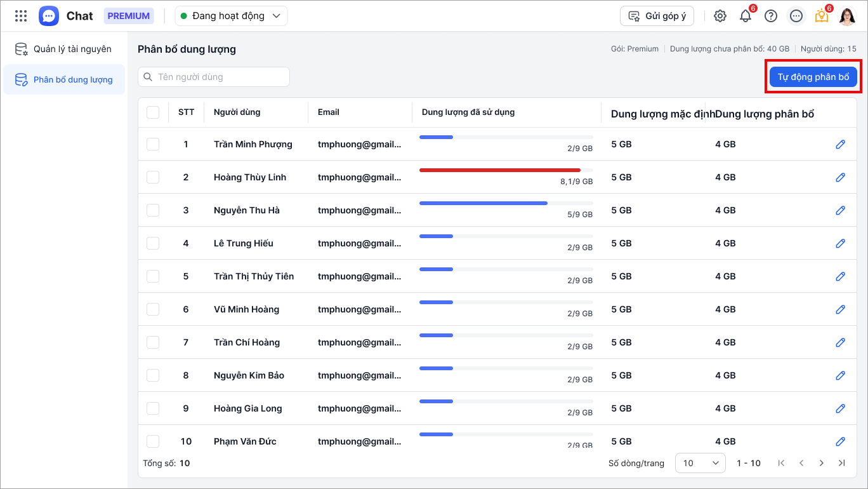The height and width of the screenshot is (489, 868).
Task: Open the settings gear icon
Action: click(x=720, y=16)
